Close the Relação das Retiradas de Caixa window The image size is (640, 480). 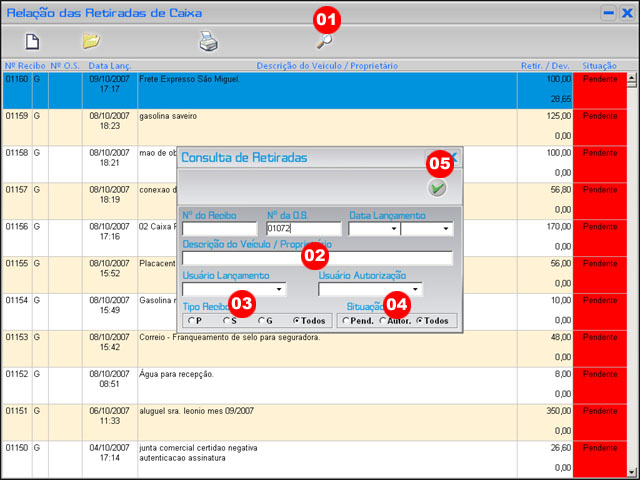(x=627, y=13)
